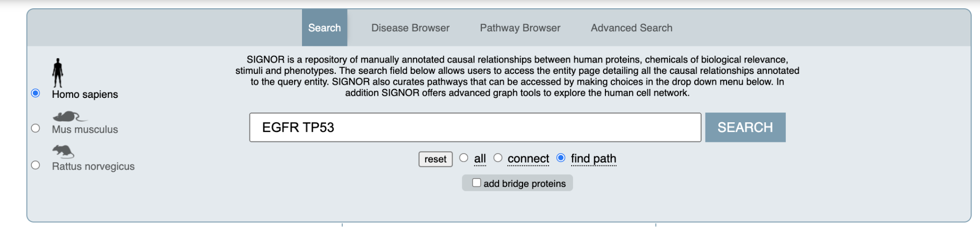Click the reset button
This screenshot has height=227, width=980.
435,159
